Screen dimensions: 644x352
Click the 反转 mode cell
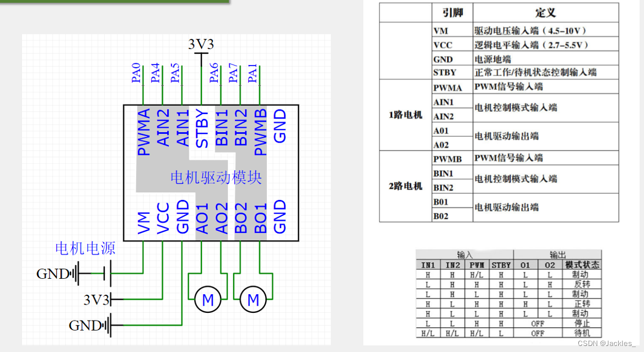582,284
